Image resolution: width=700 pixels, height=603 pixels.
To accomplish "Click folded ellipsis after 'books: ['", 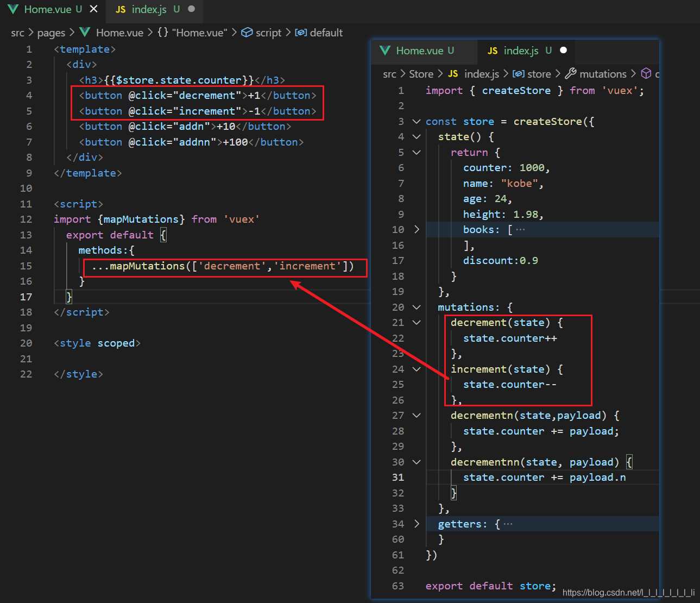I will pyautogui.click(x=520, y=230).
